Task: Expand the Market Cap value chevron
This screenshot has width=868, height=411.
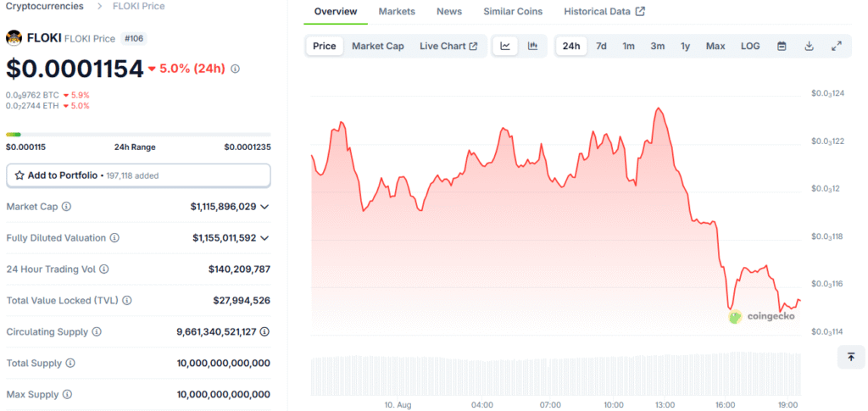Action: pyautogui.click(x=264, y=207)
